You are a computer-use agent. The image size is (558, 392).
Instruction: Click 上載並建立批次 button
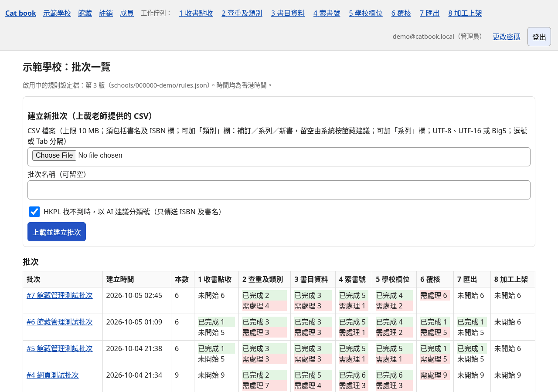tap(57, 232)
